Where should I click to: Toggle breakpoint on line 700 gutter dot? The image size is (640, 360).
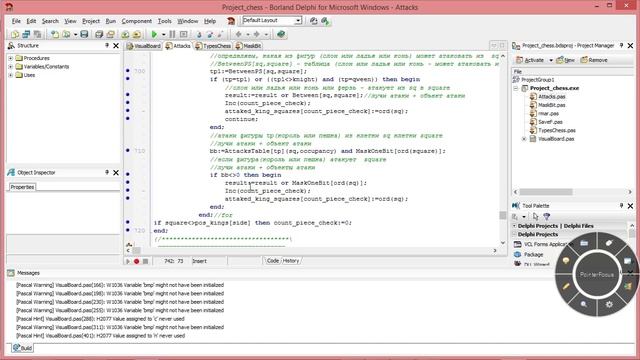(128, 71)
